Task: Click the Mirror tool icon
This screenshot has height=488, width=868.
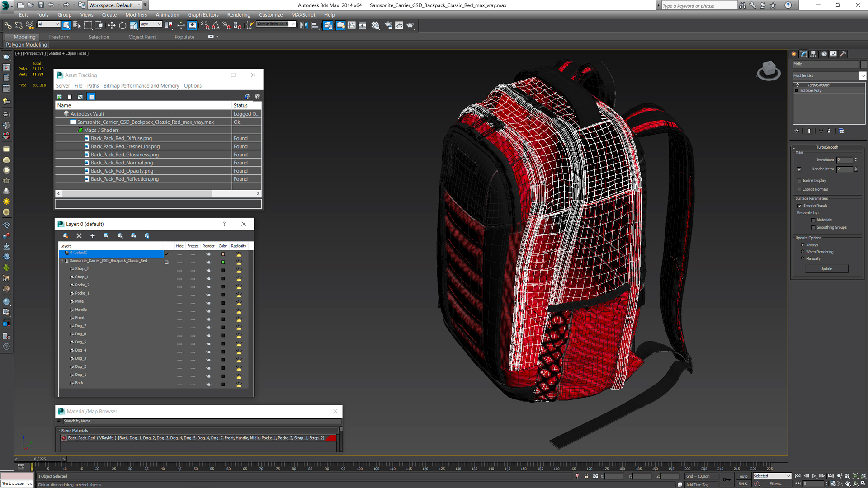Action: click(304, 26)
